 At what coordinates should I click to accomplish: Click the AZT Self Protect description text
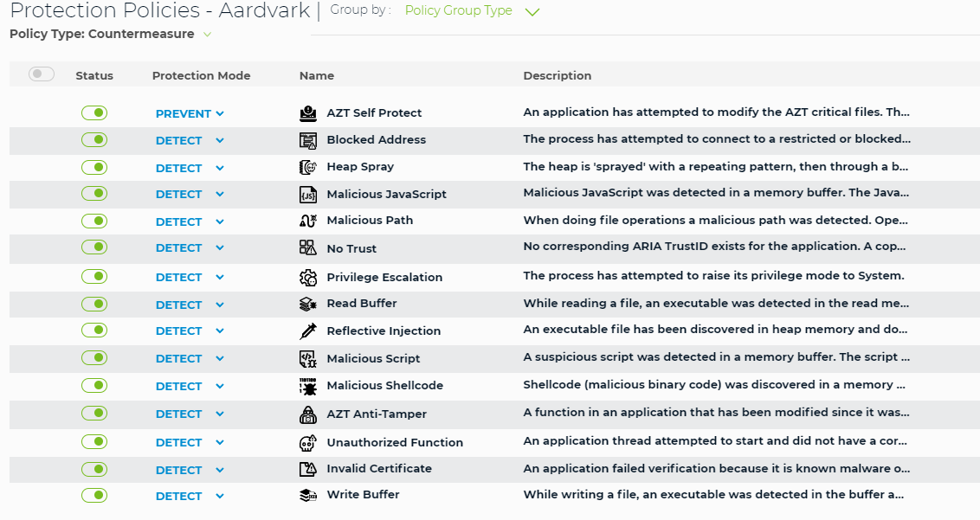coord(716,112)
